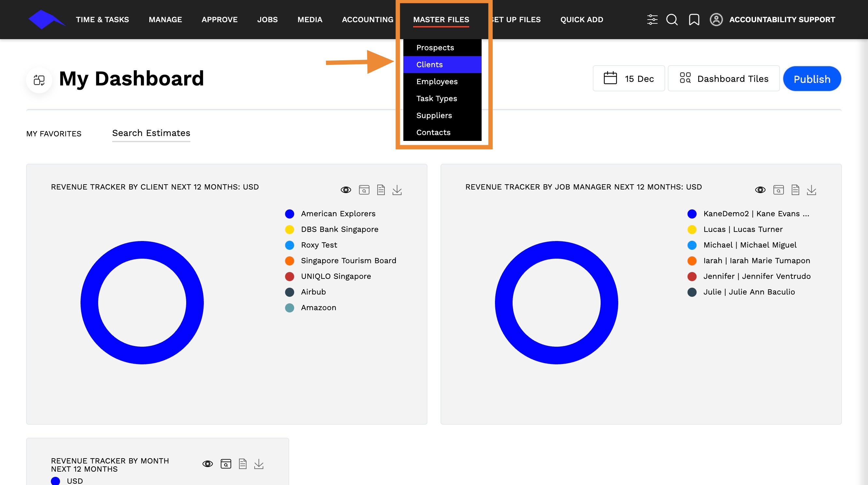Select Prospects from Master Files menu
The width and height of the screenshot is (868, 485).
click(x=442, y=48)
